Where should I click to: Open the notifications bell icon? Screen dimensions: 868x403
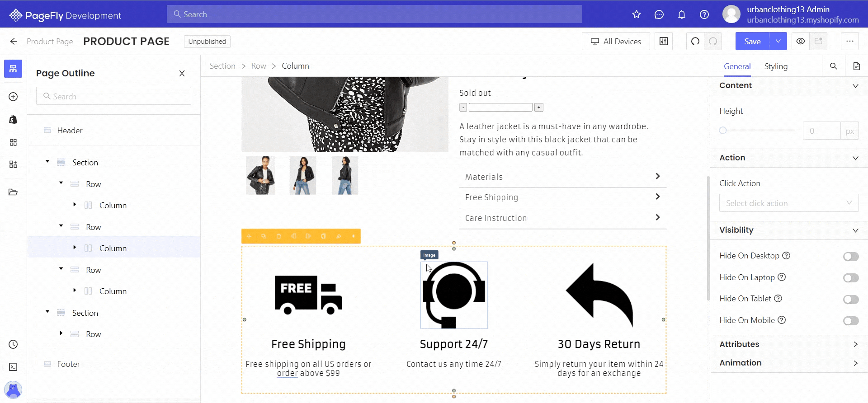click(x=682, y=14)
